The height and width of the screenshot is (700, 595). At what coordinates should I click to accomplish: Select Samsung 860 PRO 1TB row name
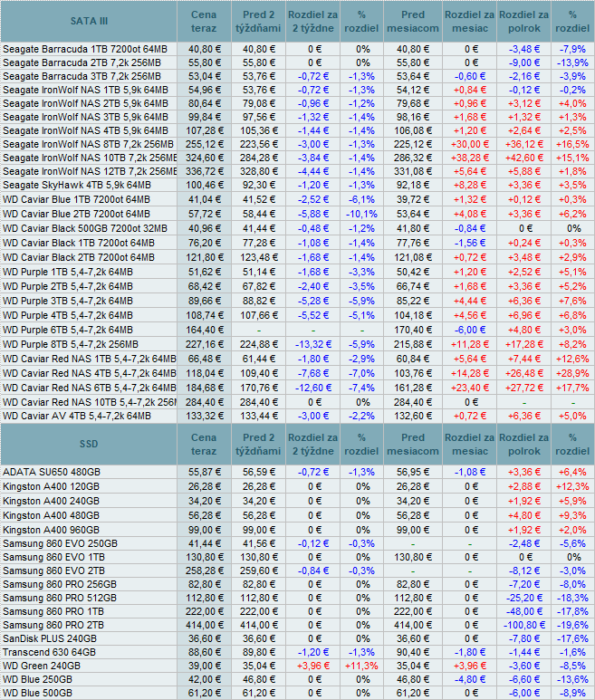point(53,611)
